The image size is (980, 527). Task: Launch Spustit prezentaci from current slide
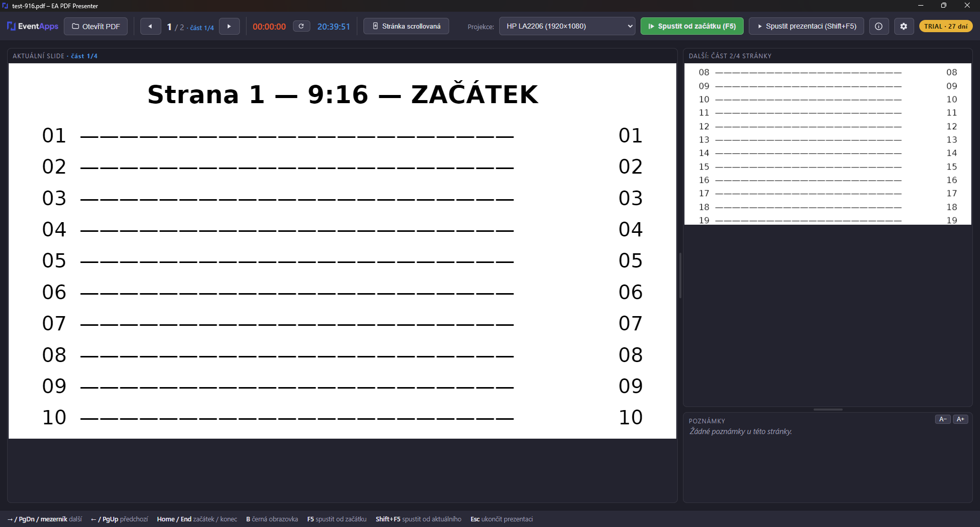coord(806,26)
